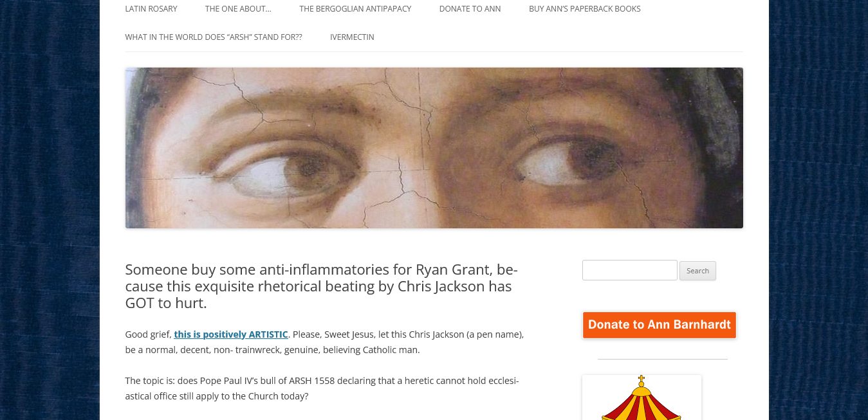Viewport: 868px width, 420px height.
Task: Click the paragraph about Pope Paul IV's bull
Action: click(x=322, y=388)
